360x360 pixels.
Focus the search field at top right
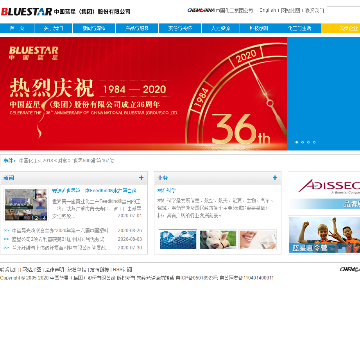coord(343,10)
